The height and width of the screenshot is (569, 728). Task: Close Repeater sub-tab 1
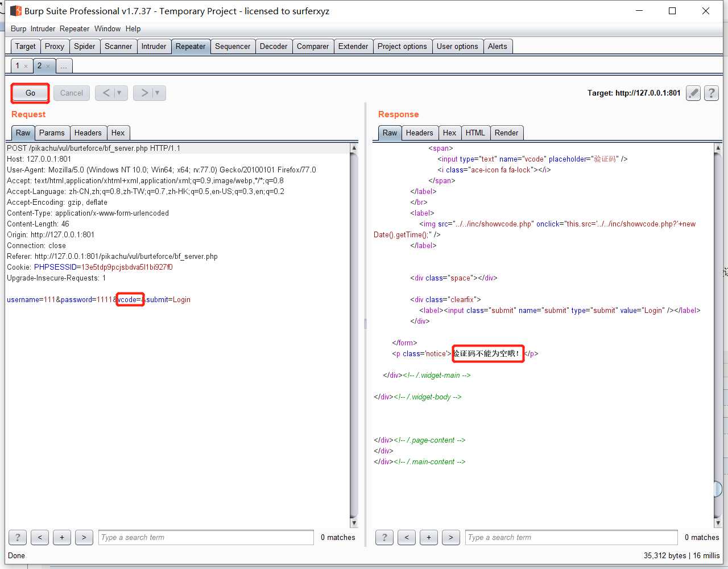point(26,67)
